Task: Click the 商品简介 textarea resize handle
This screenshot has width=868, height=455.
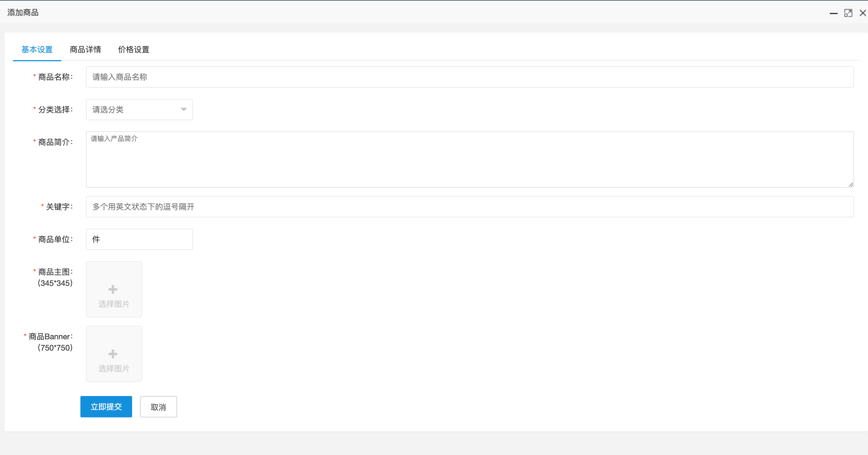Action: pos(851,185)
